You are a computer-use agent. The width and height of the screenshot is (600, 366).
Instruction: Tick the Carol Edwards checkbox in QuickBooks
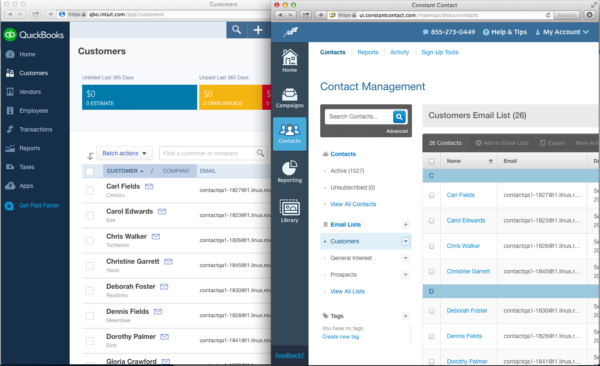click(90, 216)
